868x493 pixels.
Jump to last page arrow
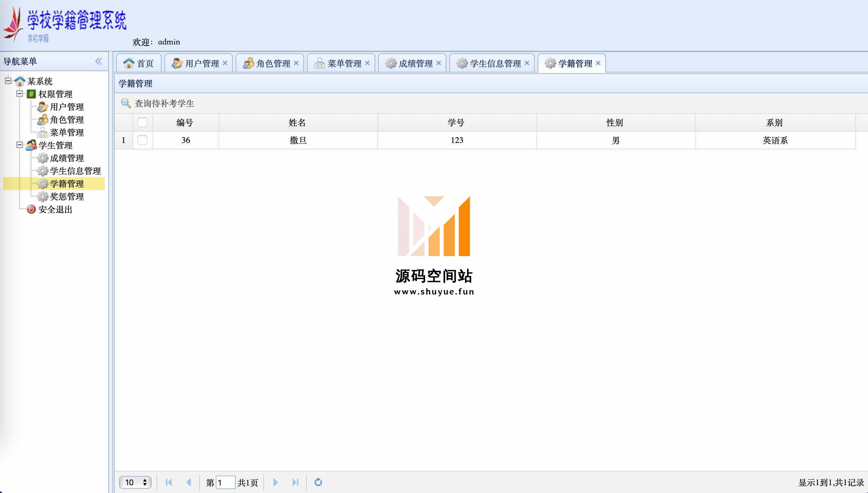click(295, 482)
